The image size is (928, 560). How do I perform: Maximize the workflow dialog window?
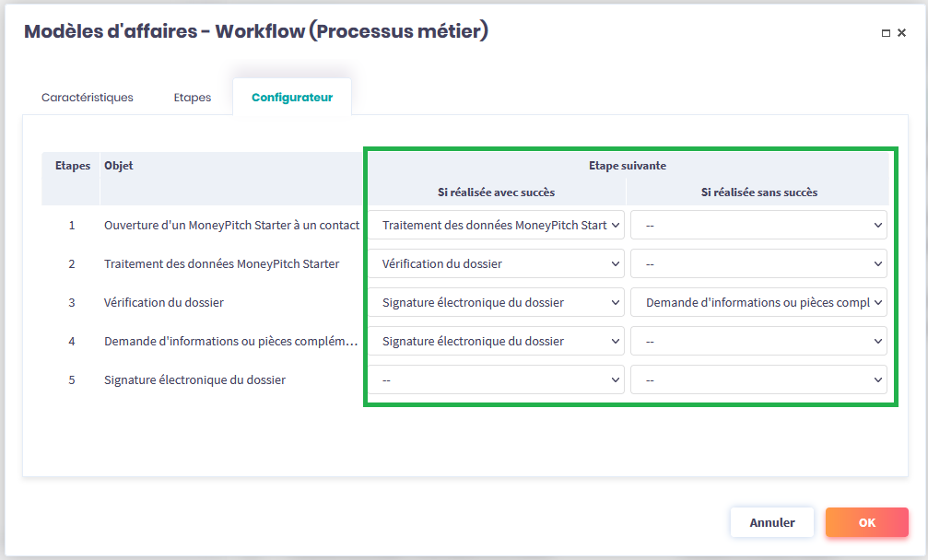(886, 33)
